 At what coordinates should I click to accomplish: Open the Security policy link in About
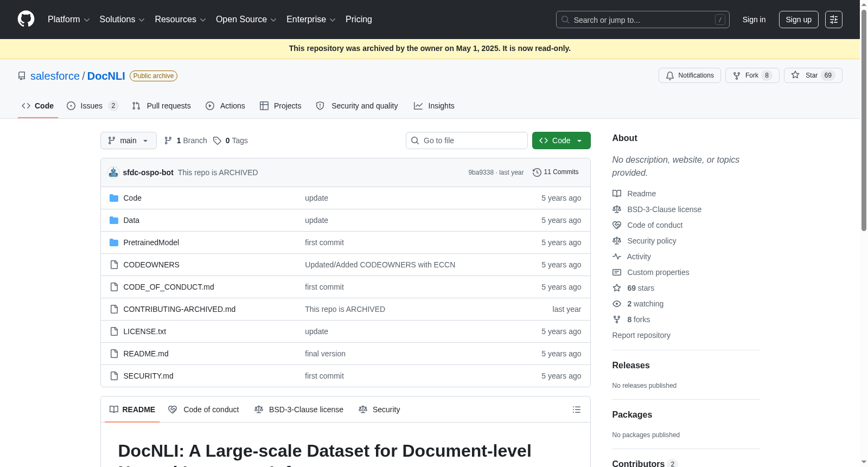point(652,241)
